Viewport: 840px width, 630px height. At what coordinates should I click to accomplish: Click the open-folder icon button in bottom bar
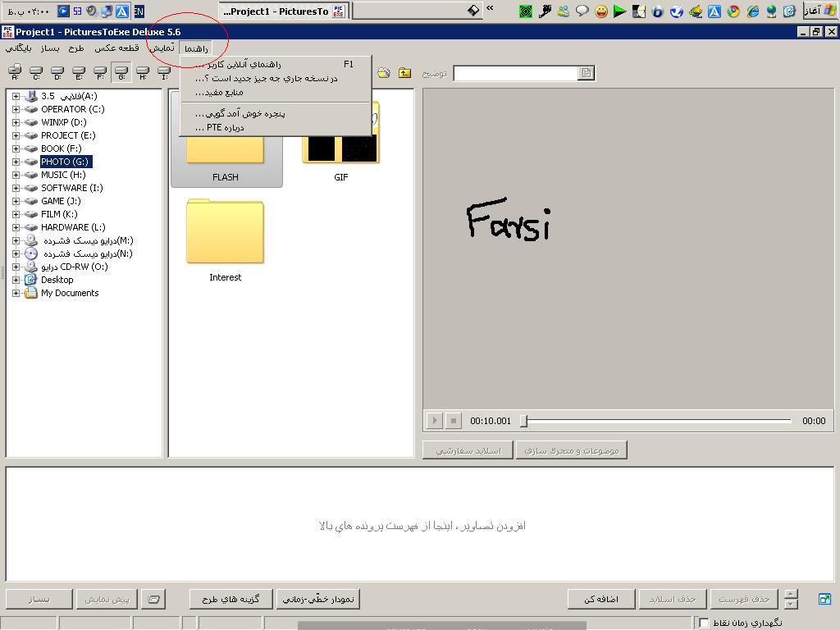point(153,599)
